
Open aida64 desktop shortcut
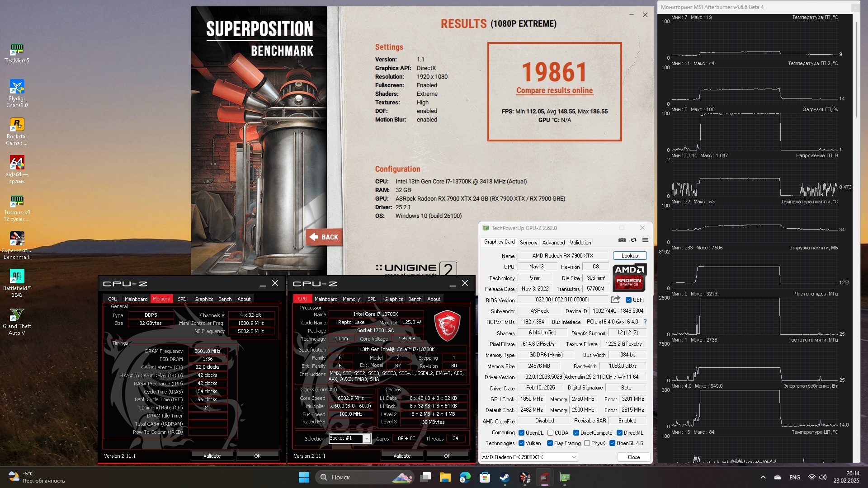click(x=17, y=170)
